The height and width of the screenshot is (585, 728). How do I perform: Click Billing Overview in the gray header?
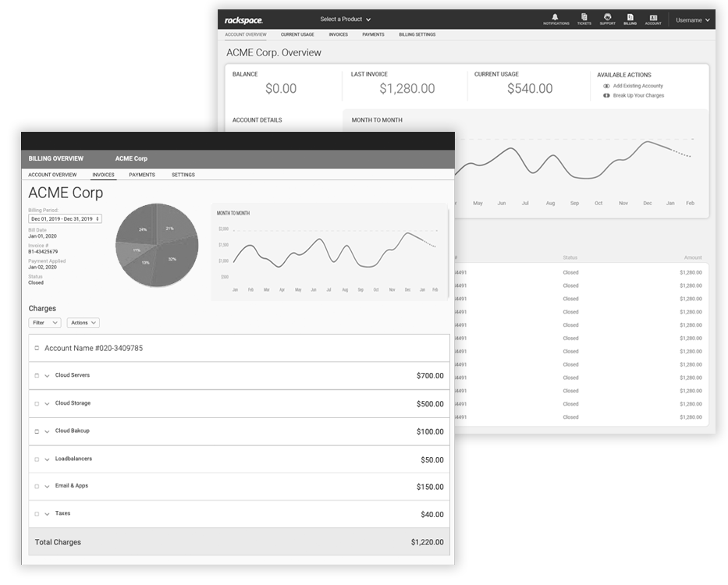(55, 158)
